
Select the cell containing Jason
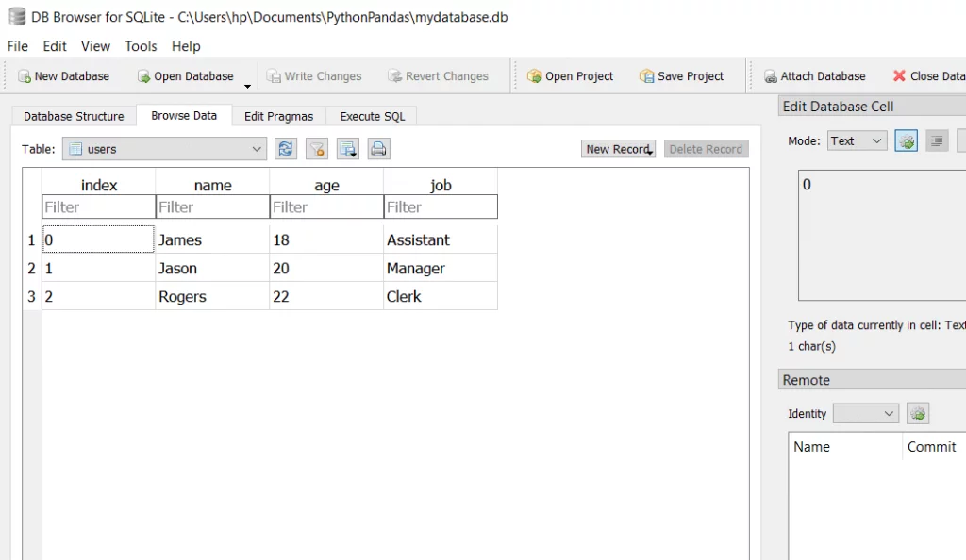[x=212, y=268]
